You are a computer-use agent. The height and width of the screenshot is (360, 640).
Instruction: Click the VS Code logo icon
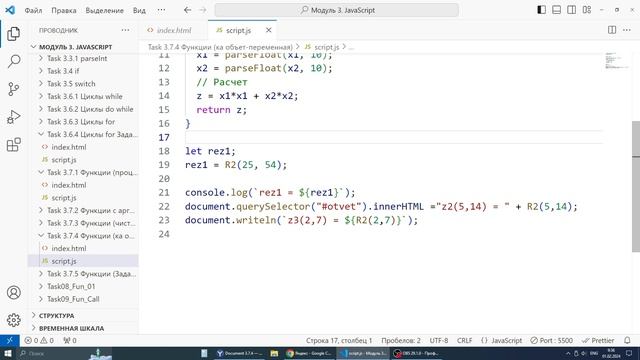tap(10, 10)
